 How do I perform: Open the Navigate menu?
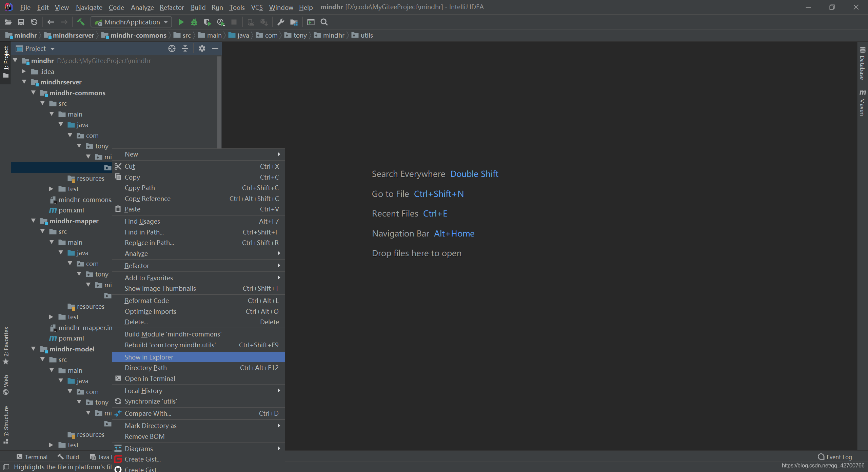89,7
